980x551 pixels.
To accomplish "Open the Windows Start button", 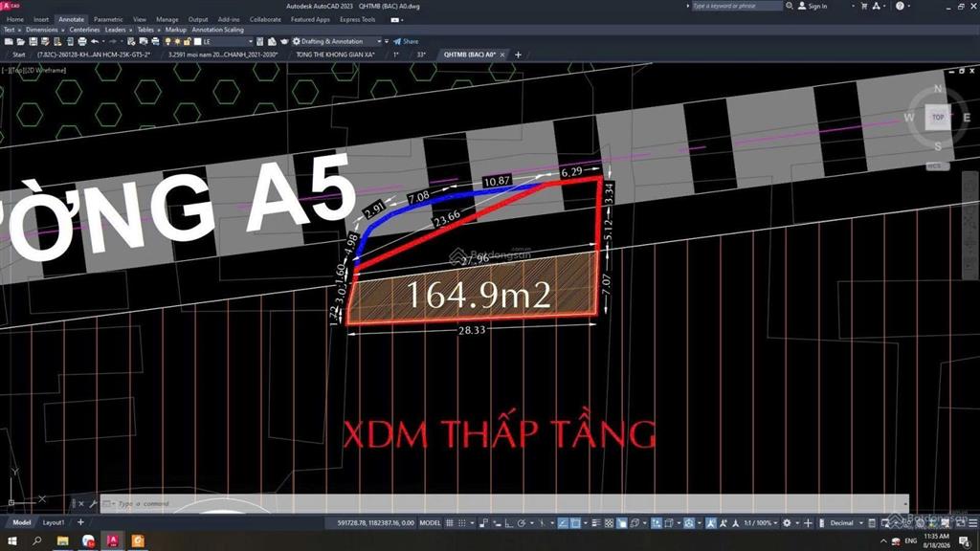I will pos(11,540).
